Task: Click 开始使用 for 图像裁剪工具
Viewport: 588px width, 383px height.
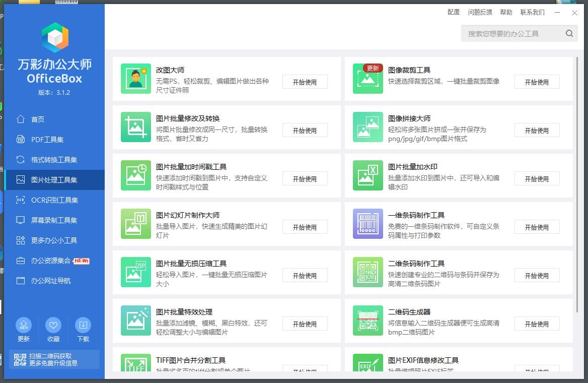Action: click(x=537, y=82)
